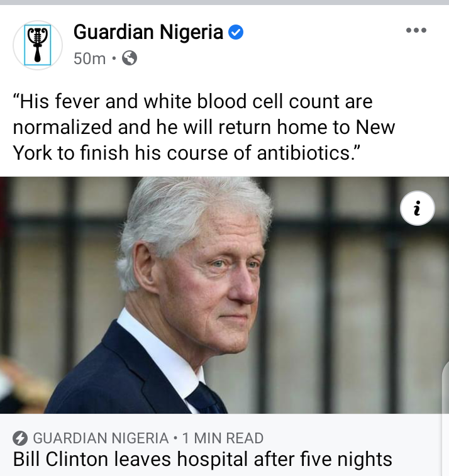Tap the lightning bolt instant article icon
The image size is (449, 476).
20,438
